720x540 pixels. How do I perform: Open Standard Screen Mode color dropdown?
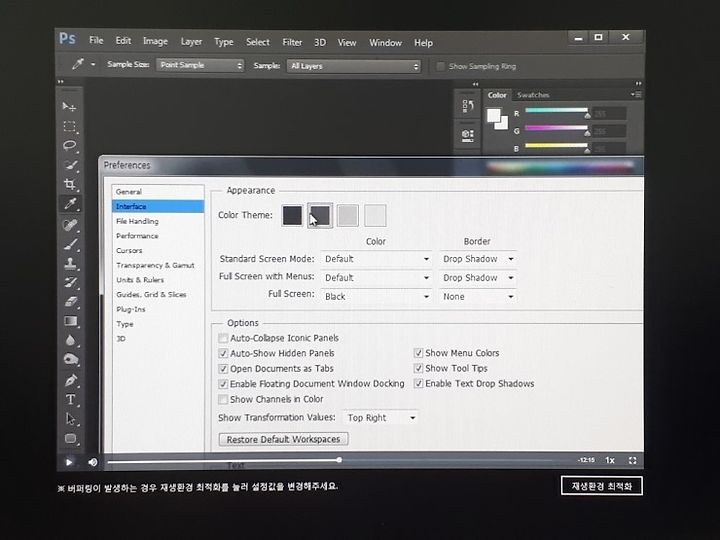coord(377,259)
